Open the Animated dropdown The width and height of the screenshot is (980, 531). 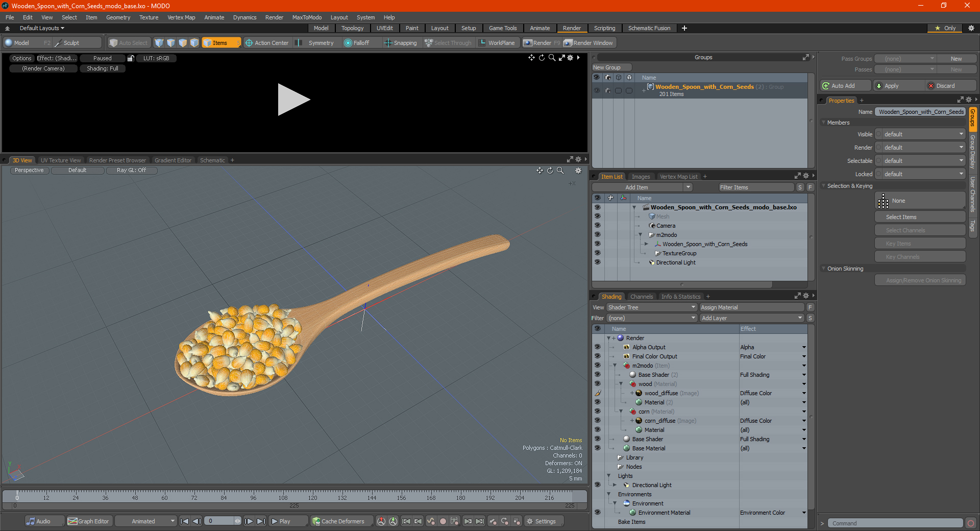click(146, 521)
